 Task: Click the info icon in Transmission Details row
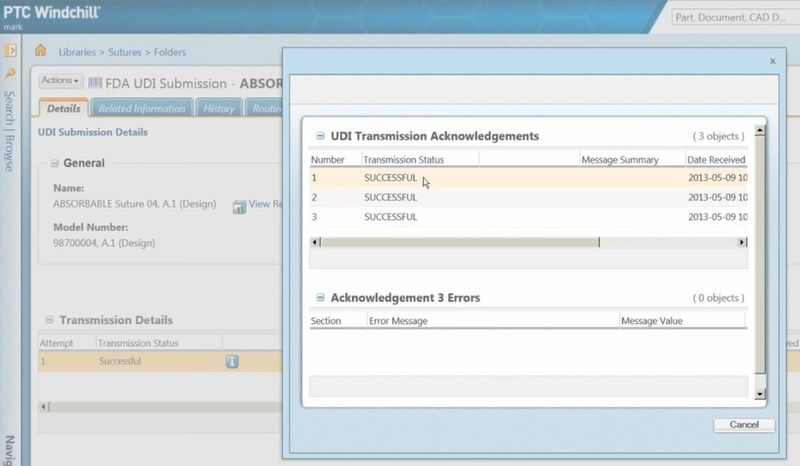[232, 362]
